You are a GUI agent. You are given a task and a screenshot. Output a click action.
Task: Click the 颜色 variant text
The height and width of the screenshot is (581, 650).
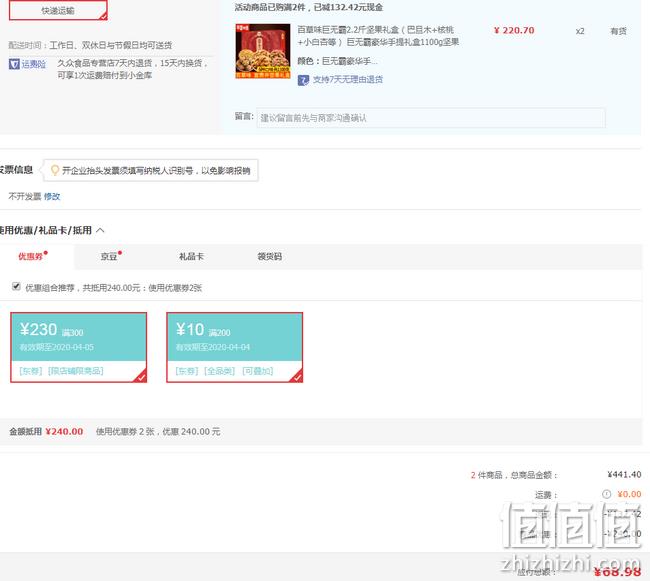tap(337, 61)
